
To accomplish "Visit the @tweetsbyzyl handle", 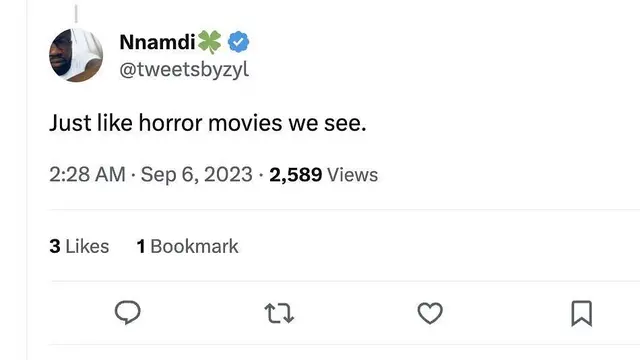I will (184, 69).
